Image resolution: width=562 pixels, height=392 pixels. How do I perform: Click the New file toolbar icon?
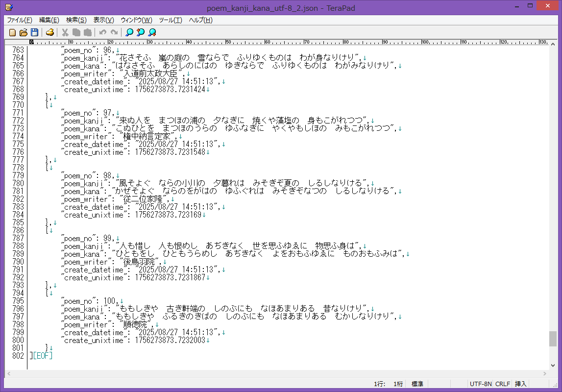[x=13, y=32]
